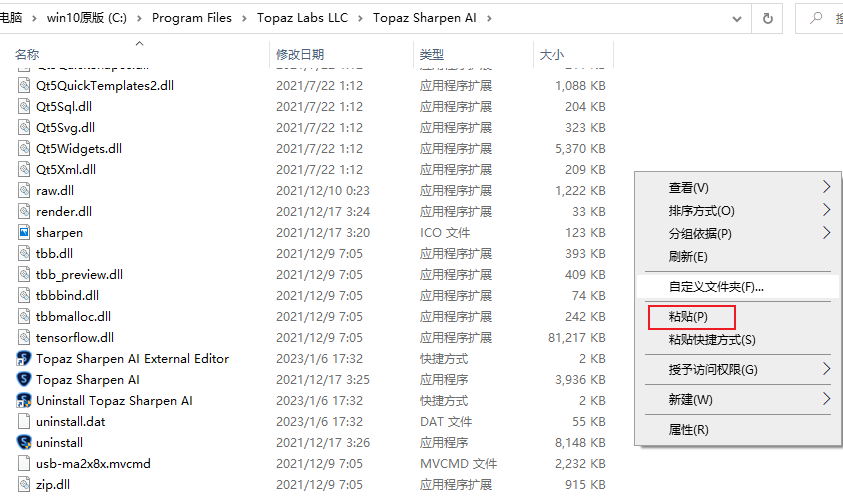Select Topaz Sharpen AI External Editor shortcut icon
This screenshot has width=843, height=501.
coord(24,358)
